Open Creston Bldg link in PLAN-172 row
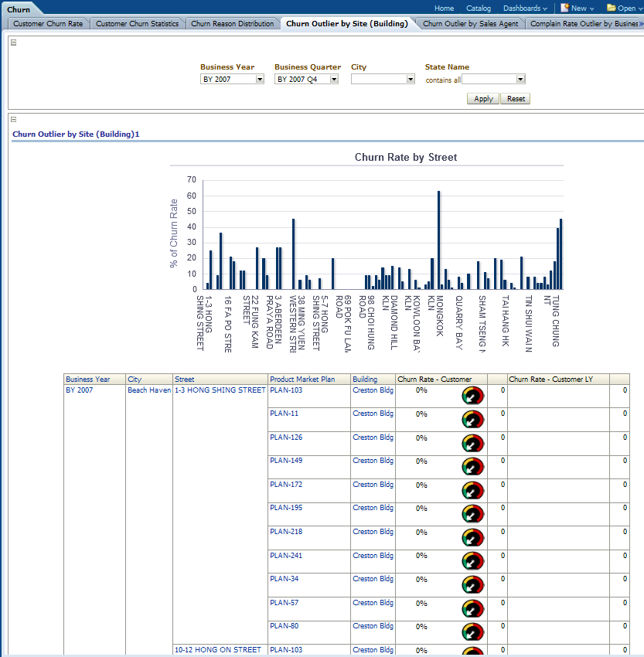The height and width of the screenshot is (657, 644). [x=373, y=485]
